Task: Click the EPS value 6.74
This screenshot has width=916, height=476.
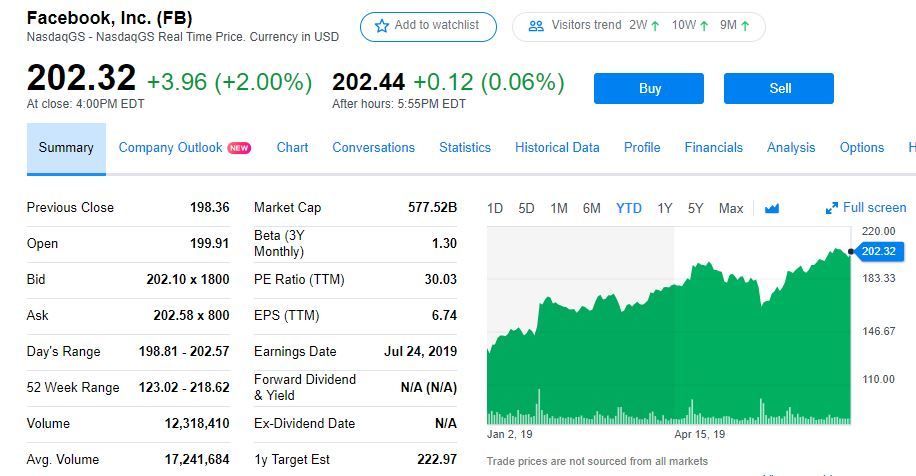Action: coord(444,315)
